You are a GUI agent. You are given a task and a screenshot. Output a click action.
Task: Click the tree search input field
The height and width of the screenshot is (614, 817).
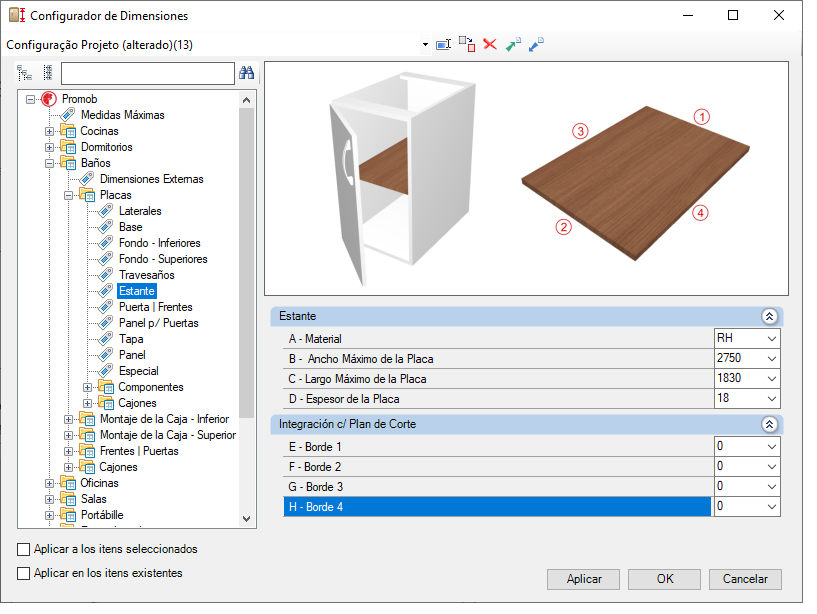(148, 73)
